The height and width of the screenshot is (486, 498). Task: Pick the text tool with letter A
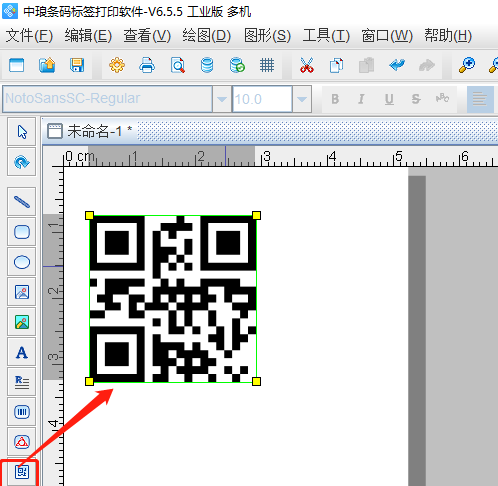click(x=22, y=352)
